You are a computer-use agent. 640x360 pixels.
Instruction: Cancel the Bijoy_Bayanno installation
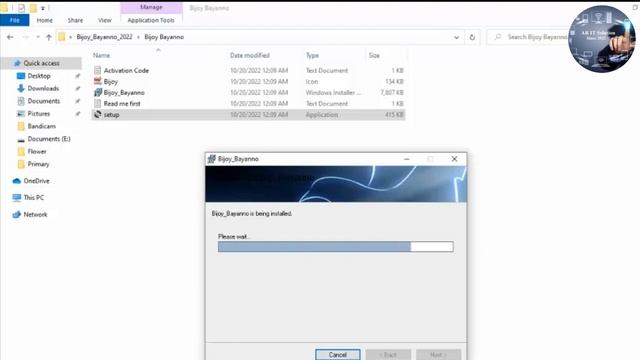pyautogui.click(x=338, y=355)
